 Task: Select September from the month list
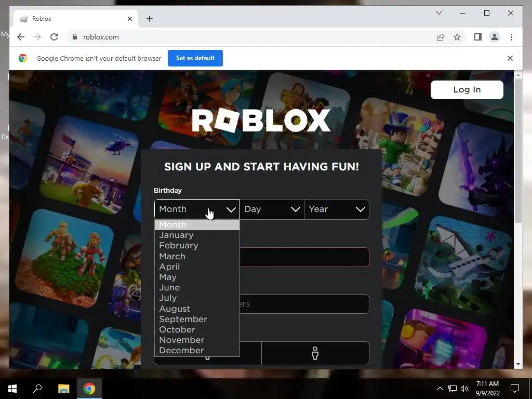tap(197, 320)
